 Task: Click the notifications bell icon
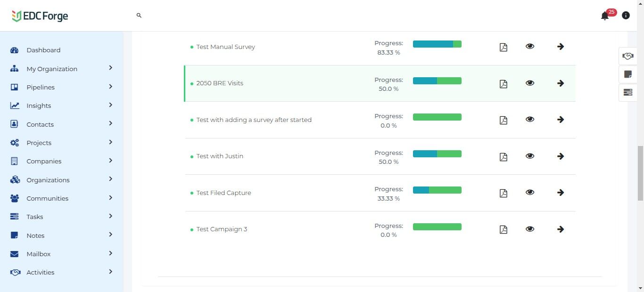604,16
